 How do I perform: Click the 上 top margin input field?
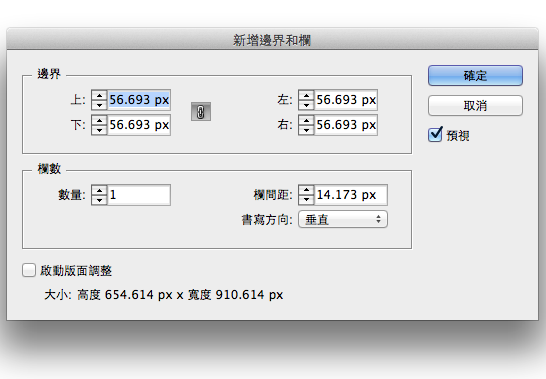139,100
